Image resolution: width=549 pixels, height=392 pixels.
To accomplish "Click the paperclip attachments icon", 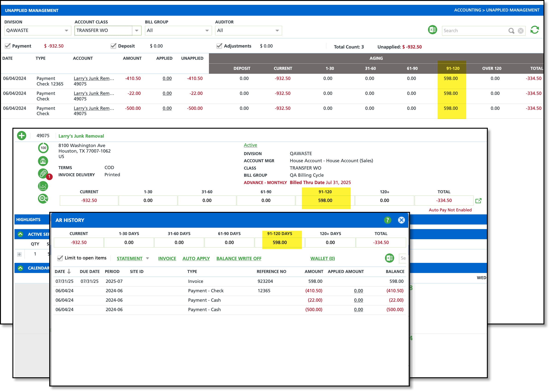I will coord(43,173).
